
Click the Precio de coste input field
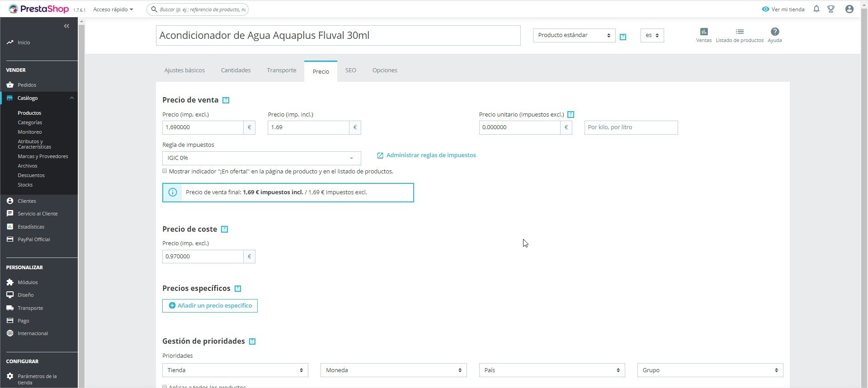click(x=203, y=257)
